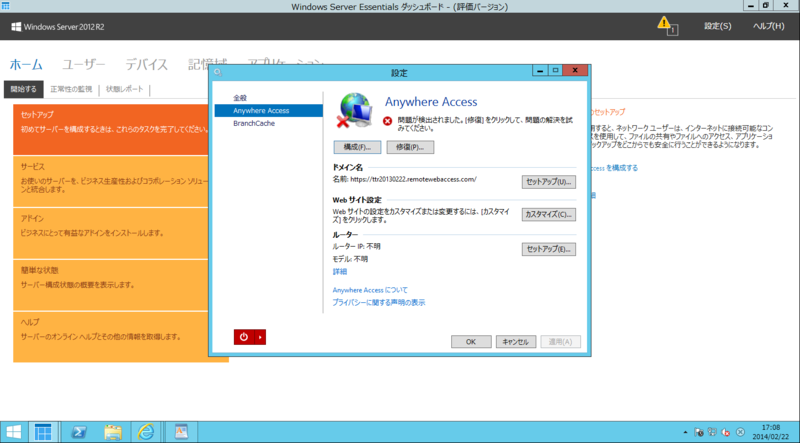Open the 詳細 link under router

tap(340, 272)
